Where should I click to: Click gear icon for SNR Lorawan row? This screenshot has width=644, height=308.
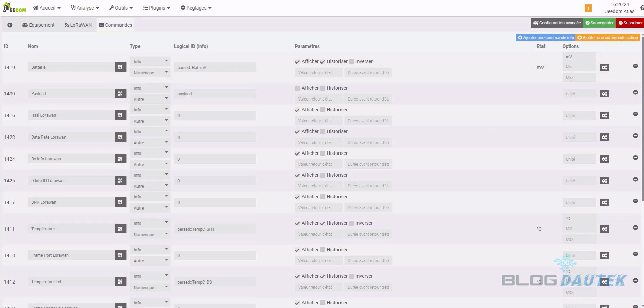(x=604, y=202)
